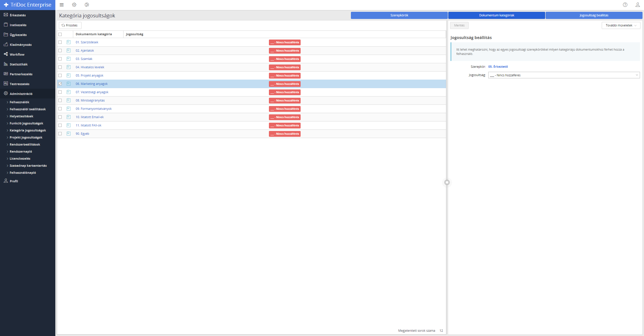The image size is (644, 336).
Task: Open the help question mark icon
Action: (625, 5)
